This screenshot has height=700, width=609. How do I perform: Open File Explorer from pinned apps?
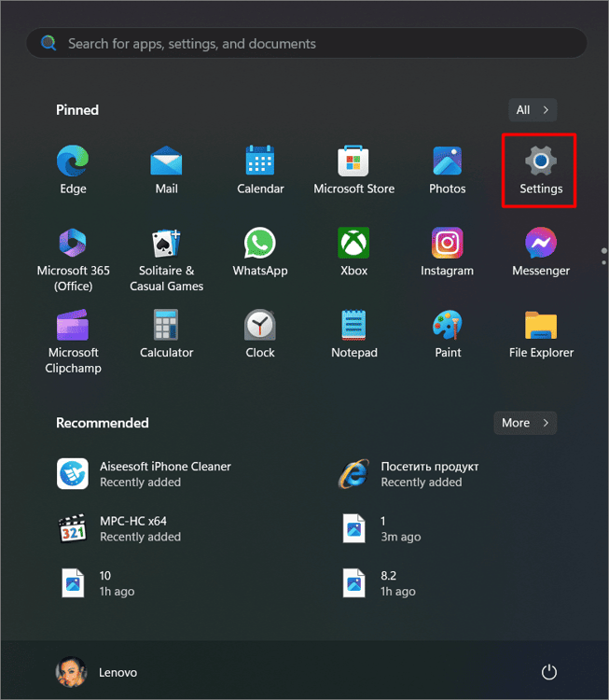click(541, 327)
